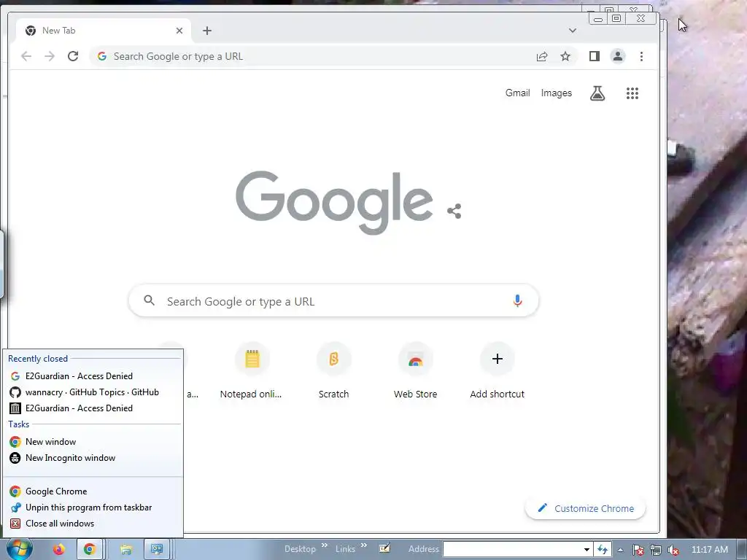The height and width of the screenshot is (560, 747).
Task: Open the Chrome three-dot menu
Action: 641,56
